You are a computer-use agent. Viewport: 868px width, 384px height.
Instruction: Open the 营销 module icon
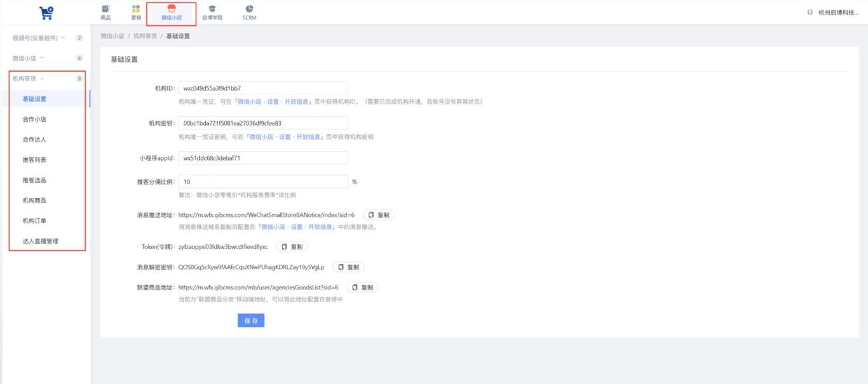coord(135,8)
